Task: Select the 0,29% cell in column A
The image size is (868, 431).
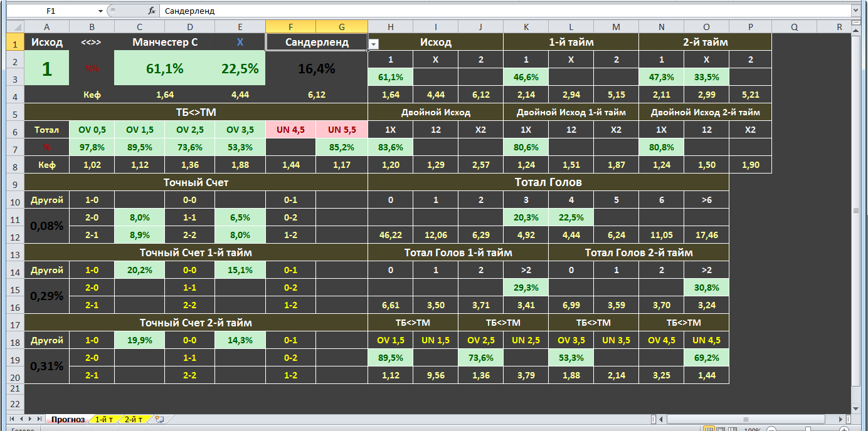Action: (x=47, y=296)
